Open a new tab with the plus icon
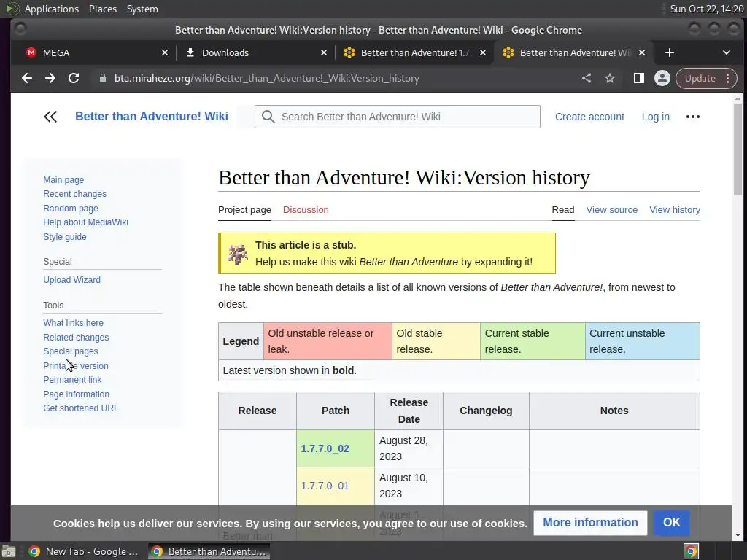Screen dimensions: 747x560 pyautogui.click(x=670, y=52)
